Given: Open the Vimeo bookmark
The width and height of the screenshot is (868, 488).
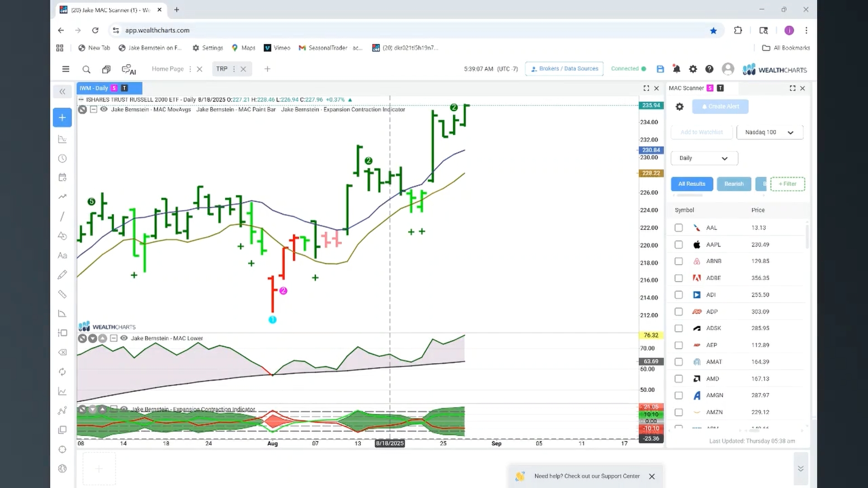Looking at the screenshot, I should tap(277, 48).
